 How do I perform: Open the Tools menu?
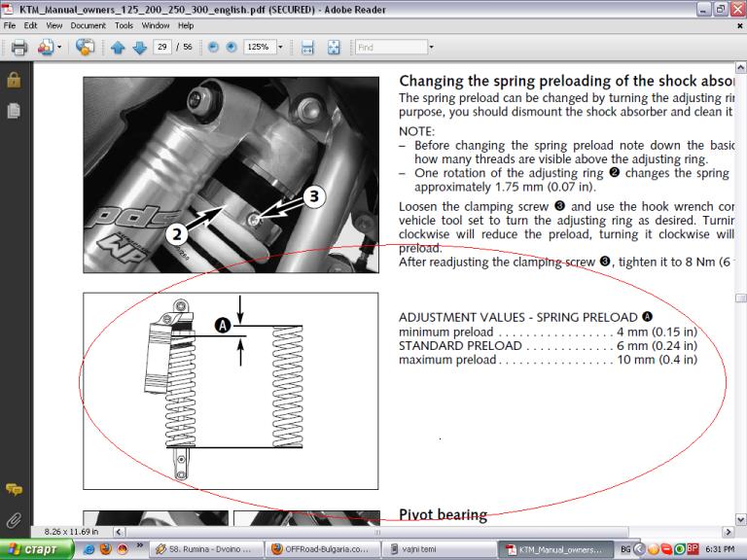124,25
